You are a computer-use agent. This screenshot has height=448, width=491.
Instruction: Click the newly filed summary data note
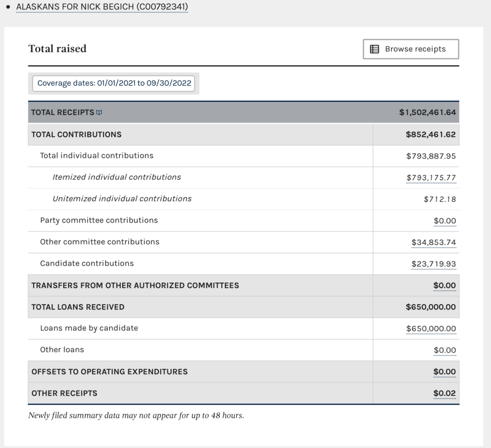click(x=136, y=416)
